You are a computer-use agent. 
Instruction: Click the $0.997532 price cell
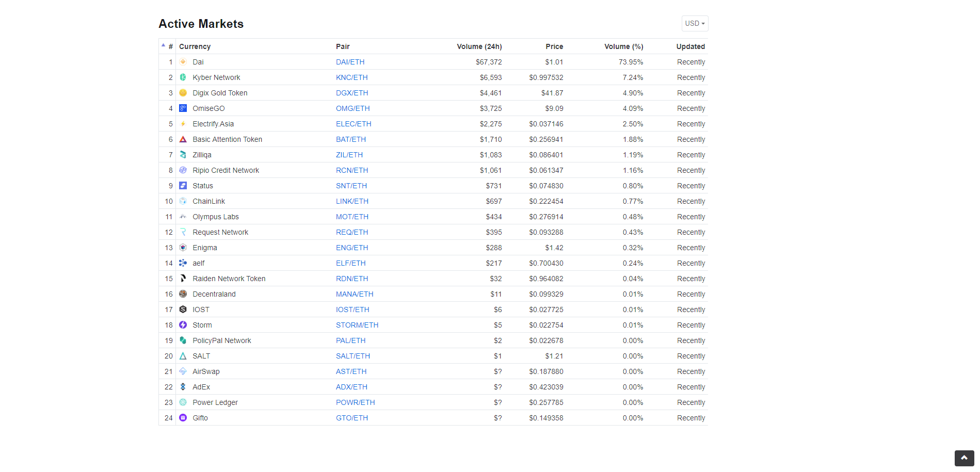pyautogui.click(x=546, y=77)
